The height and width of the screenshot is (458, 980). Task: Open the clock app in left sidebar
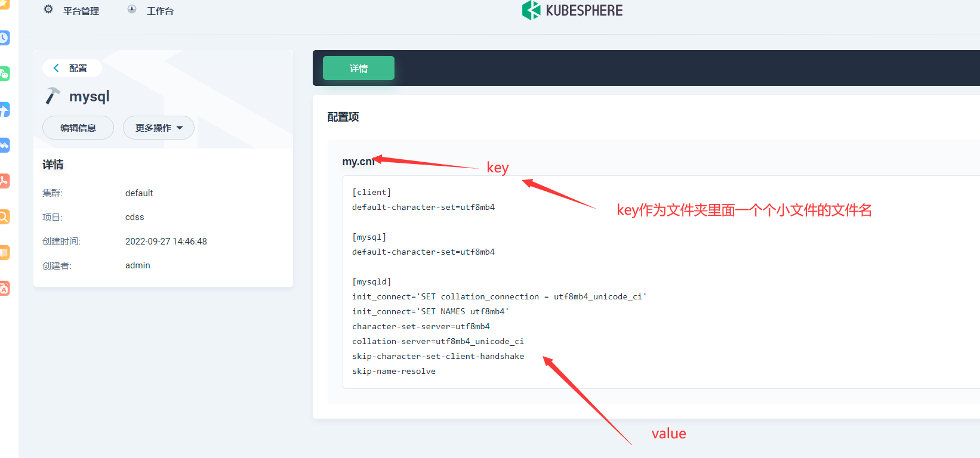pyautogui.click(x=4, y=38)
